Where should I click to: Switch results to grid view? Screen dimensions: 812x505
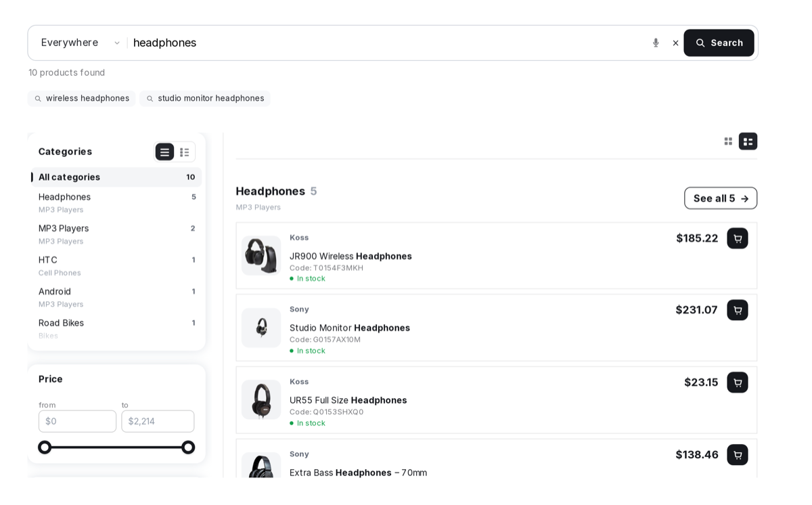[728, 141]
